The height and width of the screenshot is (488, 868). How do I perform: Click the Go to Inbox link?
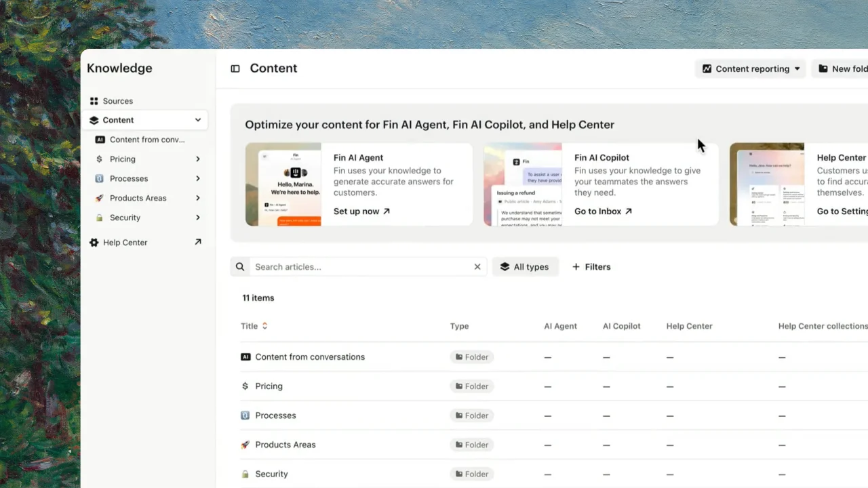pos(603,211)
